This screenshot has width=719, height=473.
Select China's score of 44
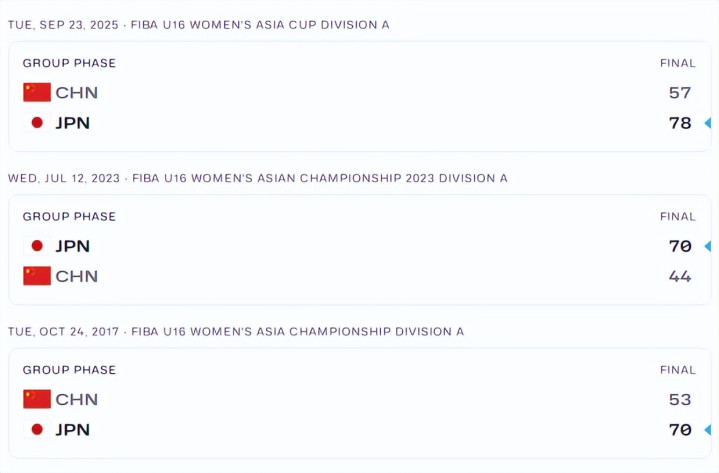pos(680,276)
